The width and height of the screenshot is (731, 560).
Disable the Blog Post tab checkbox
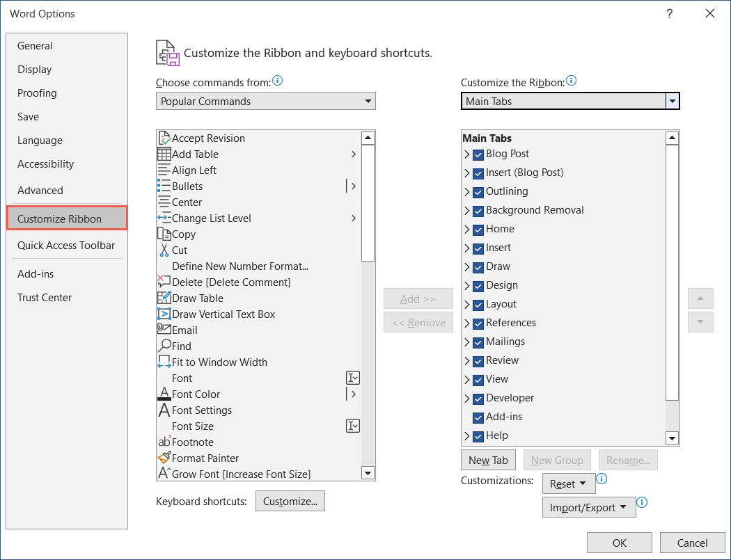click(478, 154)
